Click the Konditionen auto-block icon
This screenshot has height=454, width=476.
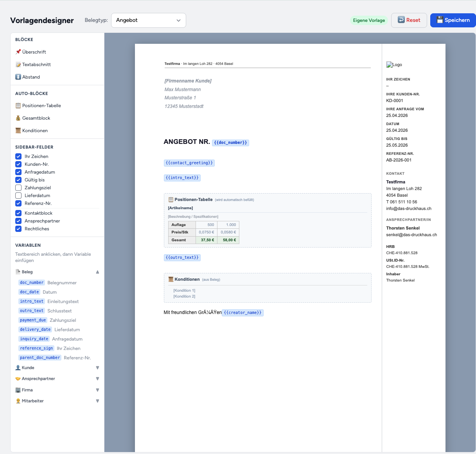point(17,130)
